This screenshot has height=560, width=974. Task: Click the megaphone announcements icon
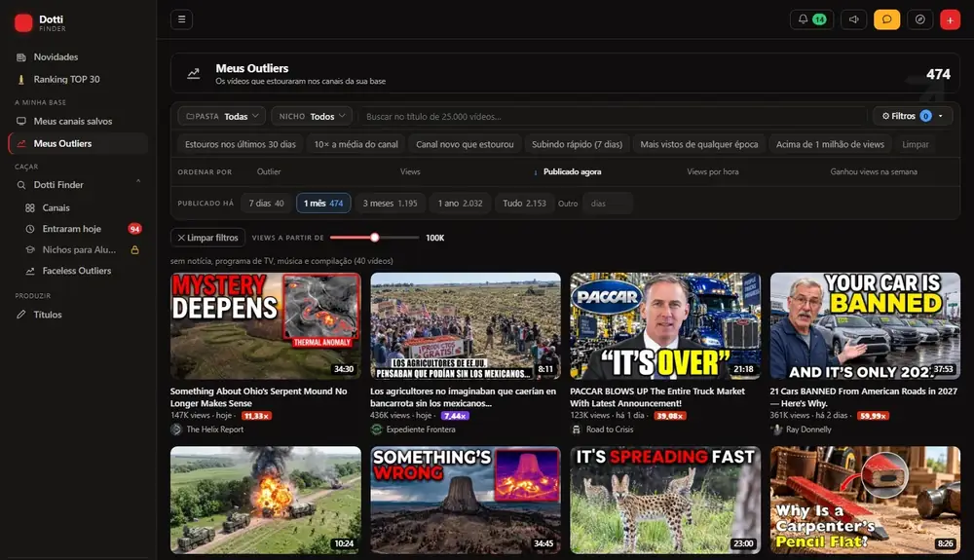point(853,19)
